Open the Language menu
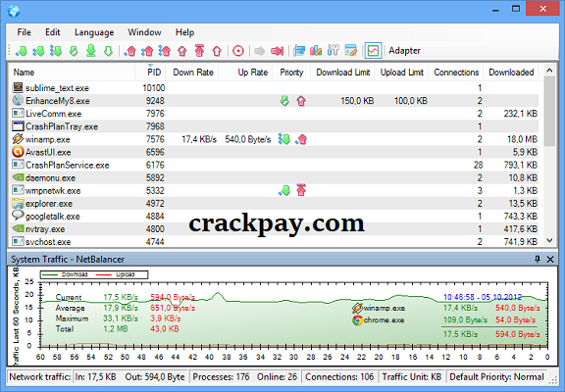Screen dimensions: 565x392 [94, 32]
